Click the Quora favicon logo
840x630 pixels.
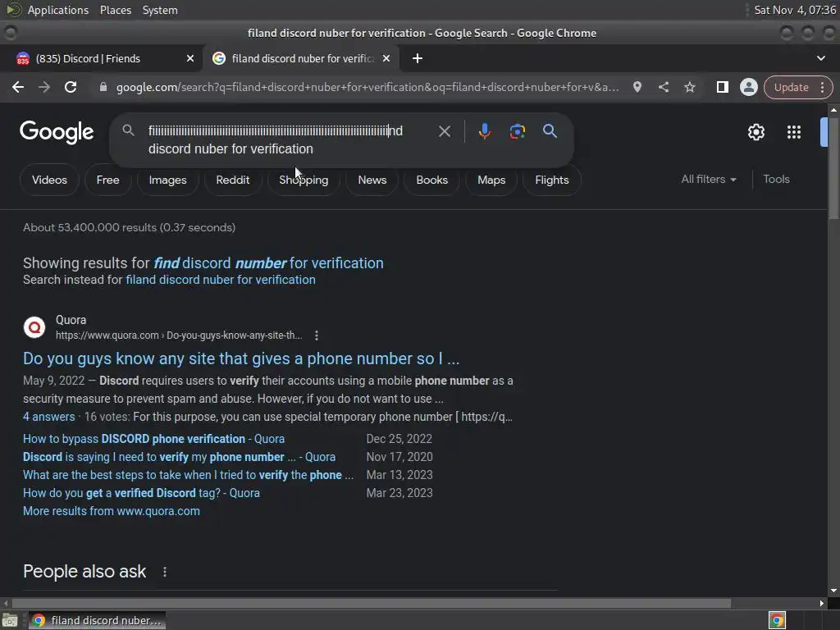coord(34,327)
